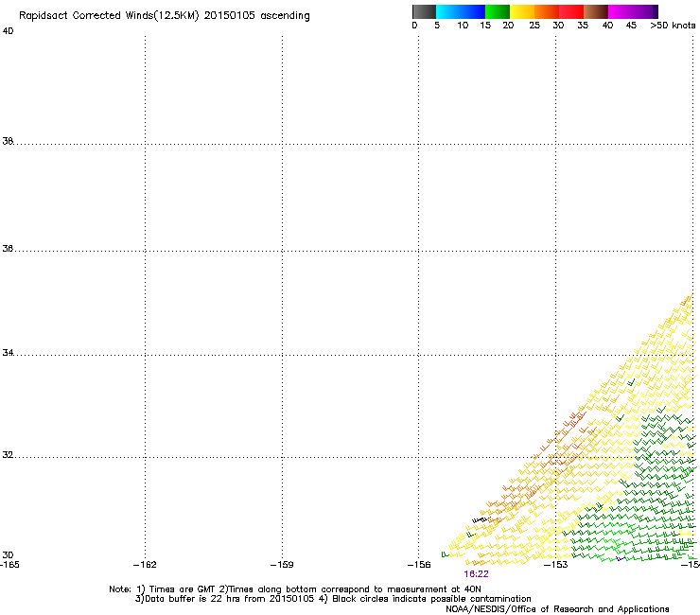Click the latitude label 32
This screenshot has width=700, height=615.
point(8,455)
